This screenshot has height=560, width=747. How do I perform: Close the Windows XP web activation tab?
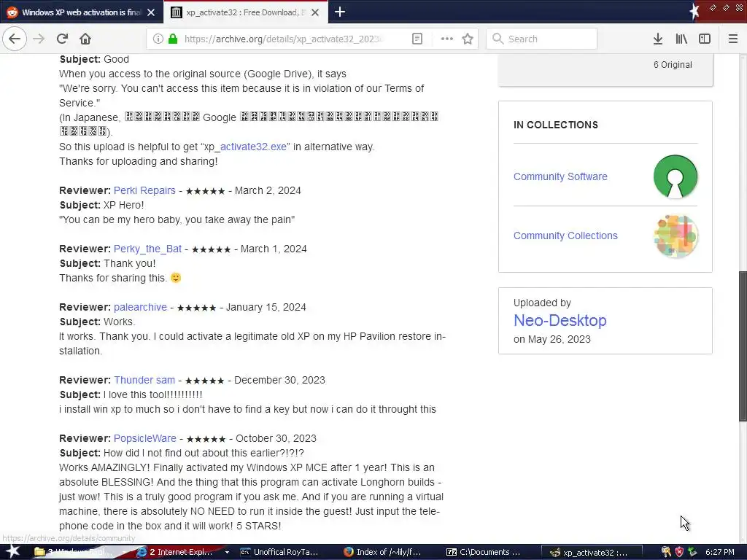[151, 12]
